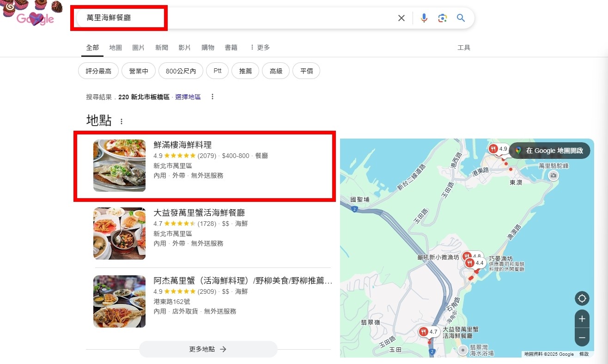This screenshot has height=364, width=608.
Task: Click 在 Google 地圖開啟 button
Action: point(549,151)
